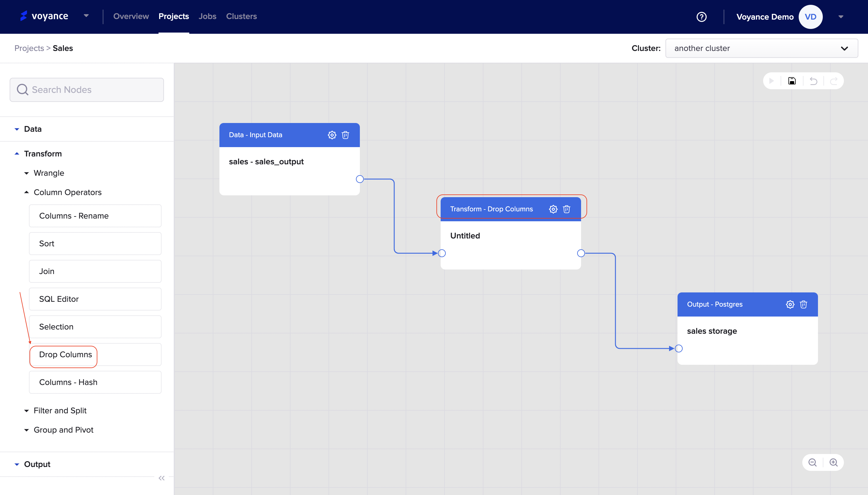Image resolution: width=868 pixels, height=495 pixels.
Task: Click the VD user avatar
Action: point(810,17)
